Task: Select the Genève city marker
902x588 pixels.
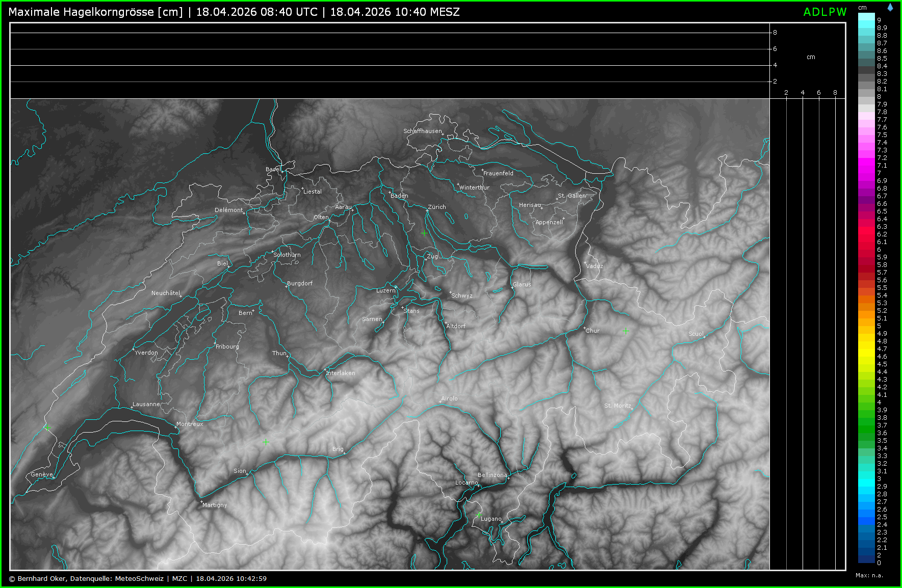Action: [53, 477]
